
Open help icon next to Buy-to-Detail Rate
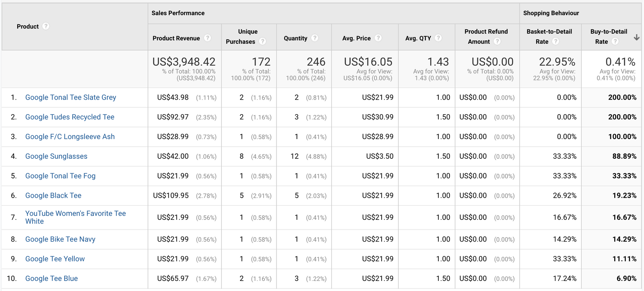click(x=615, y=41)
